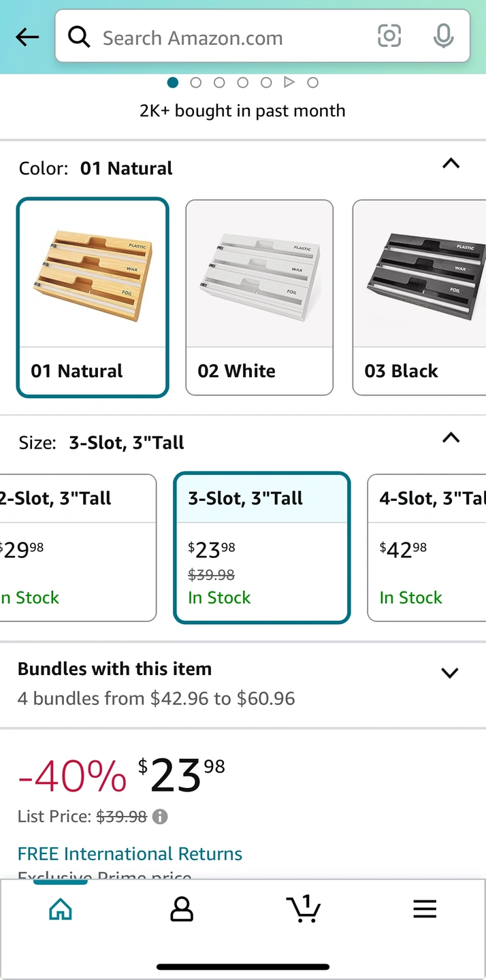This screenshot has width=486, height=980.
Task: Choose the 4-Slot, 3"Tall size
Action: [x=427, y=548]
